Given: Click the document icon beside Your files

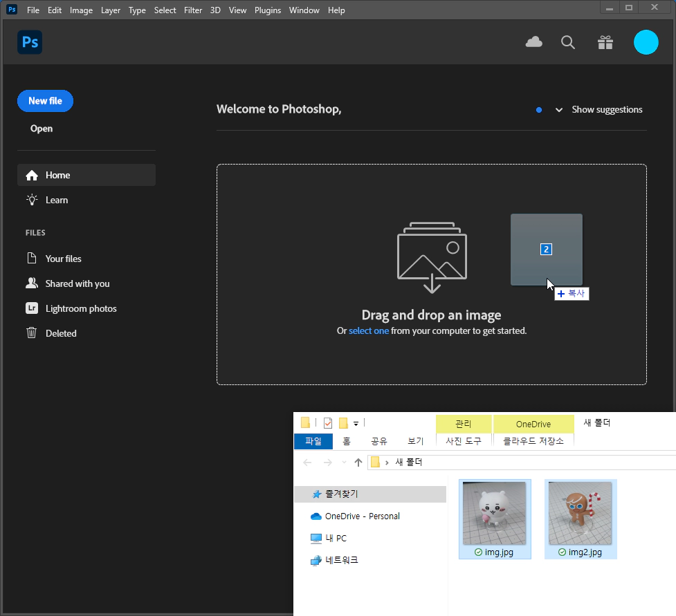Looking at the screenshot, I should pyautogui.click(x=32, y=258).
